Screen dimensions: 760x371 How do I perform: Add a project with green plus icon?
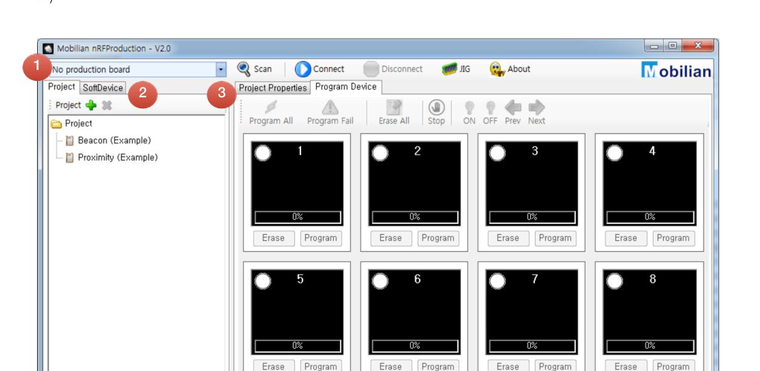[x=91, y=105]
